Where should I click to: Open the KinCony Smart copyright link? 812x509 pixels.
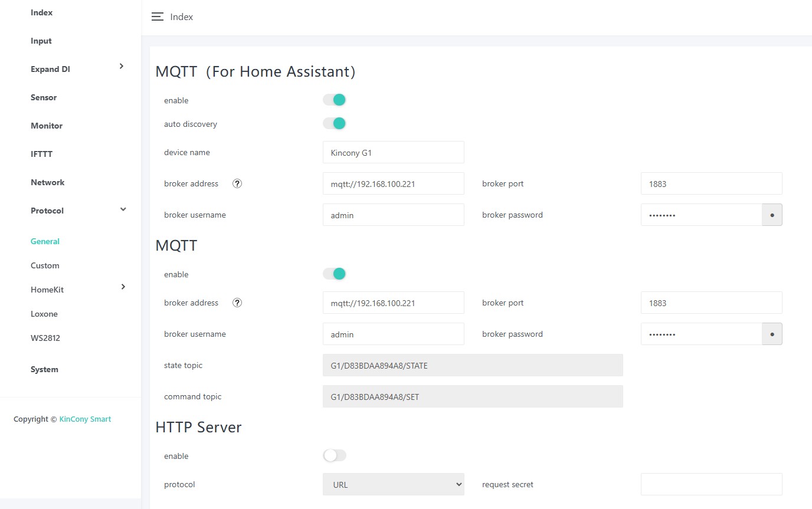click(85, 419)
